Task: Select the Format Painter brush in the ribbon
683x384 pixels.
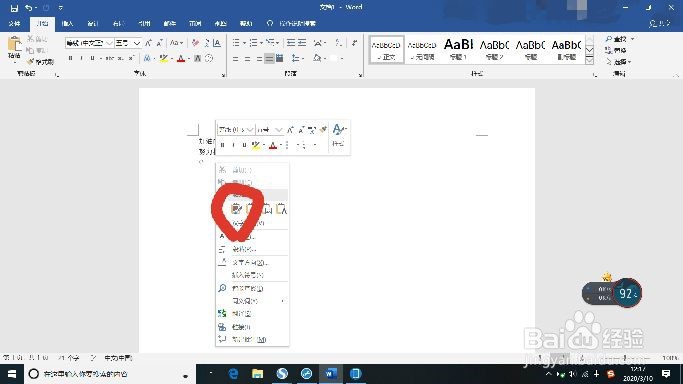Action: coord(30,62)
